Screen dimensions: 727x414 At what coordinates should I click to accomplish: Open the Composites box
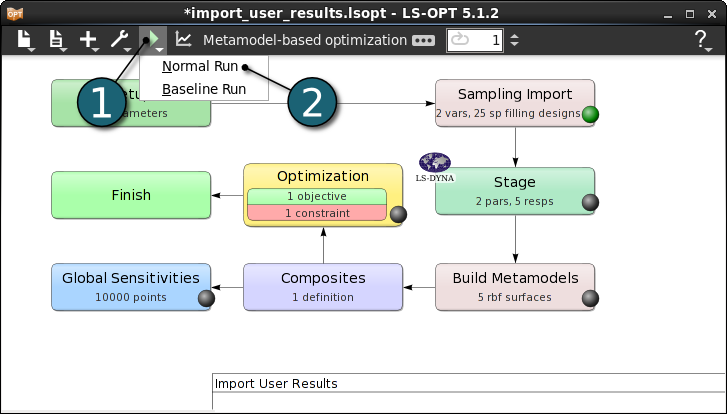tap(323, 287)
